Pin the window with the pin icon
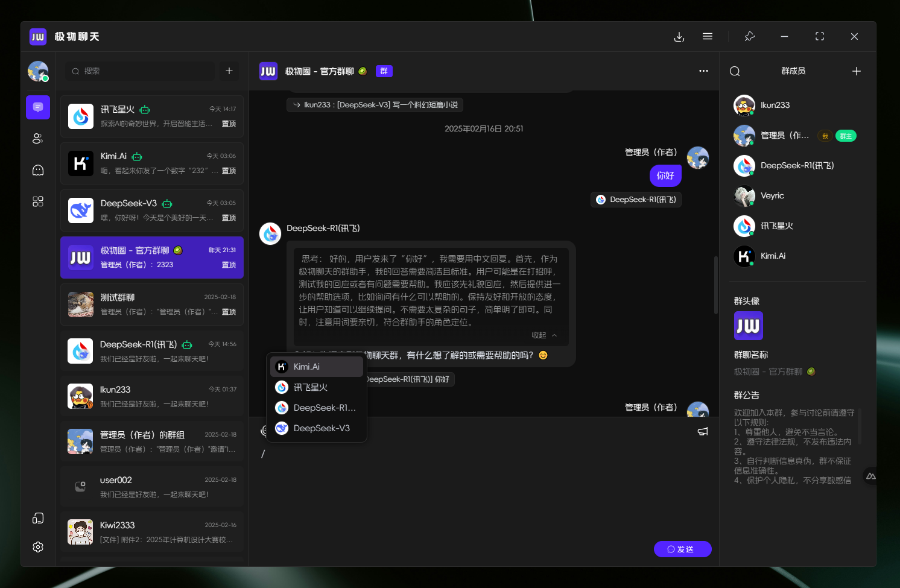Screen dimensions: 900x588 coord(750,37)
